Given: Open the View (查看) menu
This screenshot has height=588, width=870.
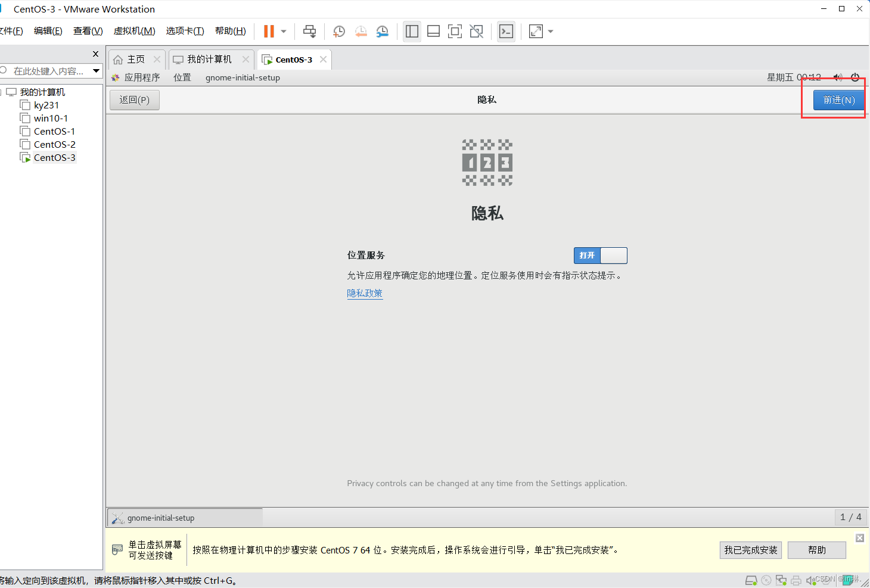Looking at the screenshot, I should click(x=88, y=31).
